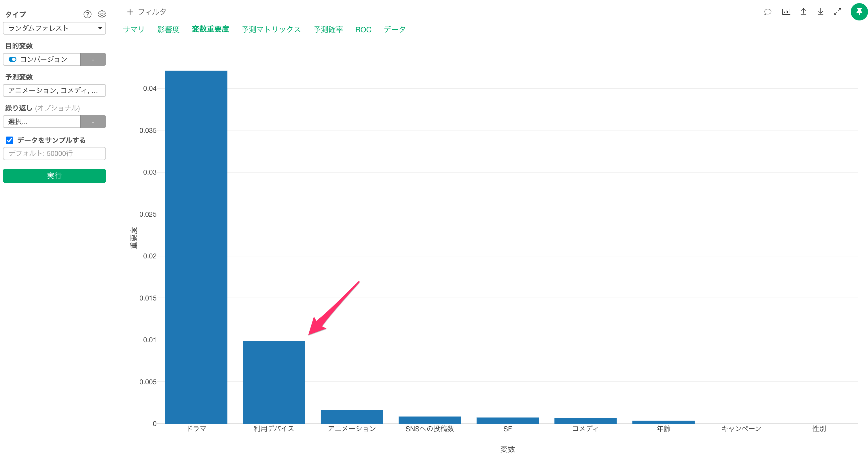Click the comment speech bubble icon
The image size is (868, 454).
(x=767, y=12)
